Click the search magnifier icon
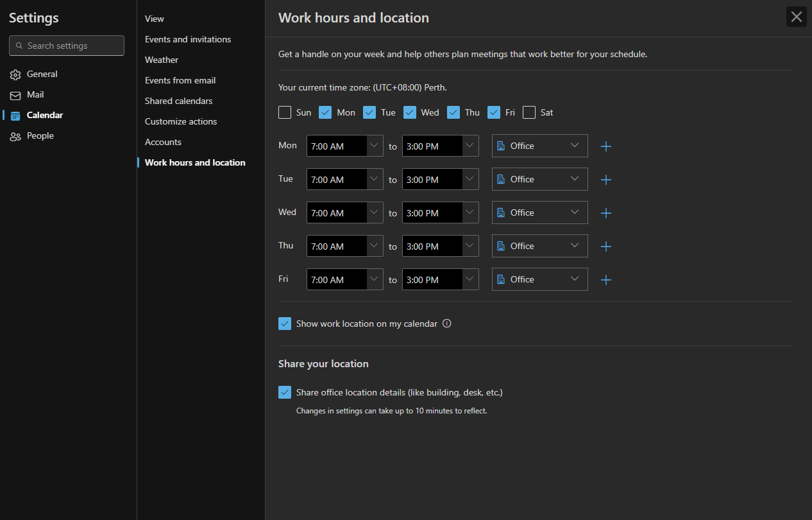Viewport: 812px width, 520px height. coord(19,46)
